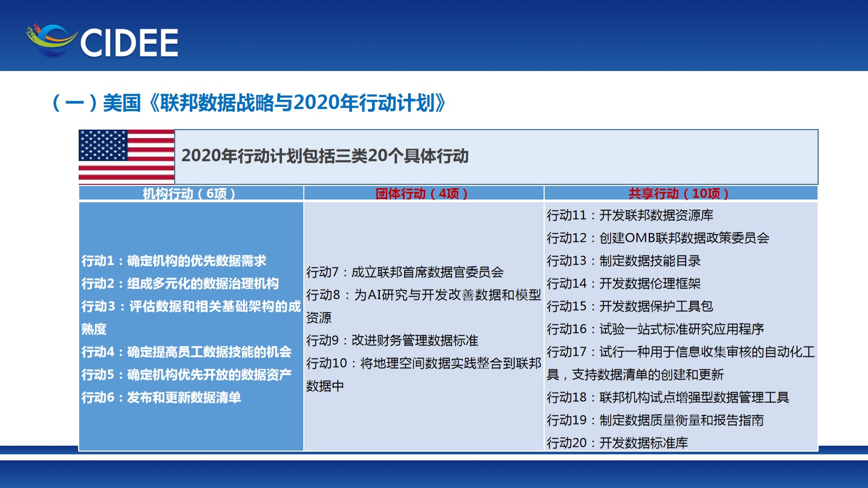The height and width of the screenshot is (488, 868).
Task: Click 行动6 发布和更新数据清单 line
Action: pos(161,397)
